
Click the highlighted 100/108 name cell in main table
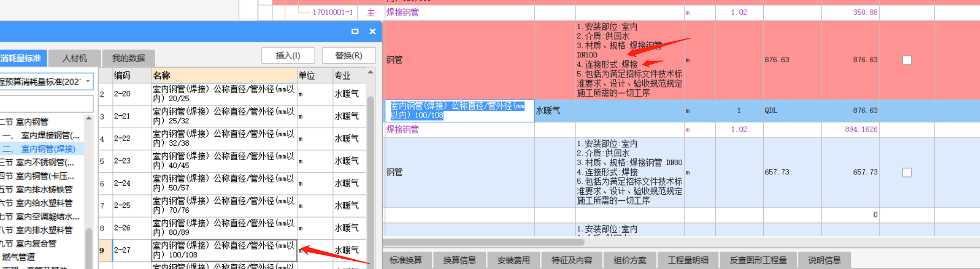[459, 110]
